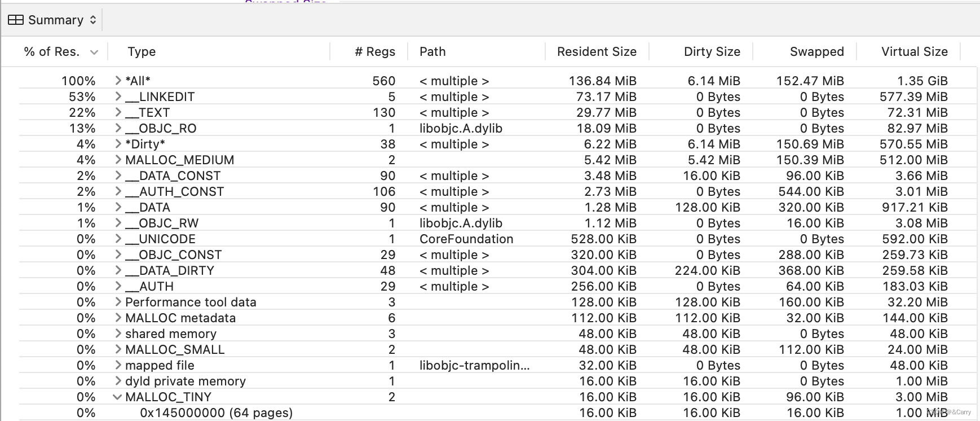Click the 512.00 MiB virtual size value
Viewport: 980px width, 421px height.
(913, 160)
